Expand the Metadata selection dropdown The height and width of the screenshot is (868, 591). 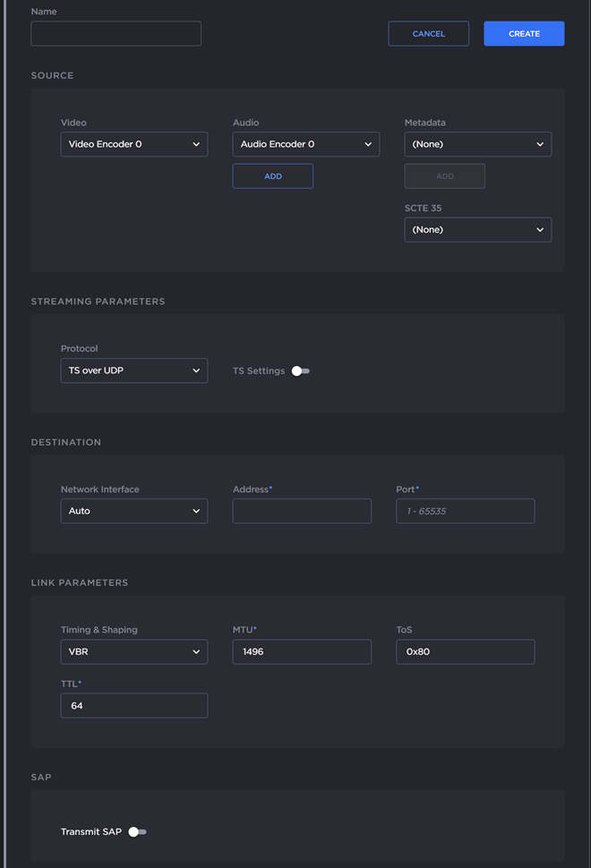point(477,144)
